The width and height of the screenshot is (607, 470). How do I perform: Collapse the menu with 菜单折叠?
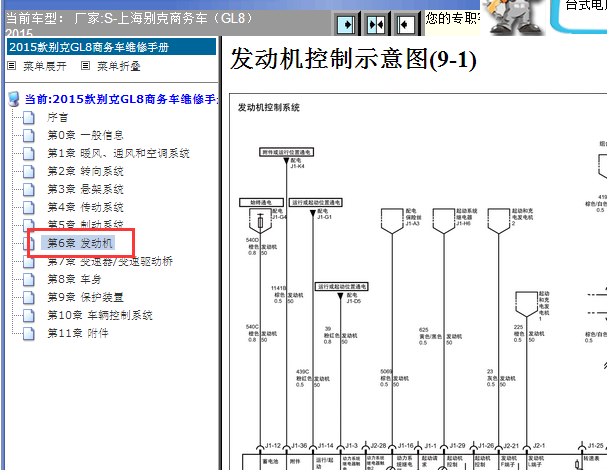click(118, 66)
